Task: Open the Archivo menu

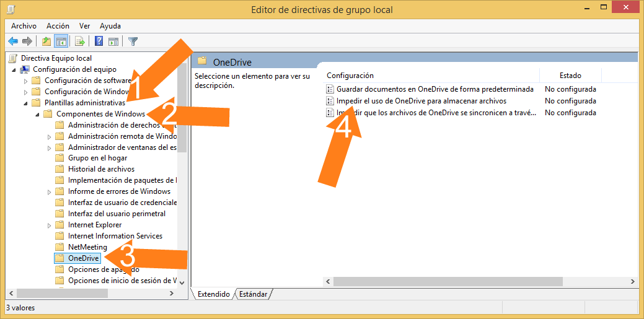Action: tap(24, 26)
